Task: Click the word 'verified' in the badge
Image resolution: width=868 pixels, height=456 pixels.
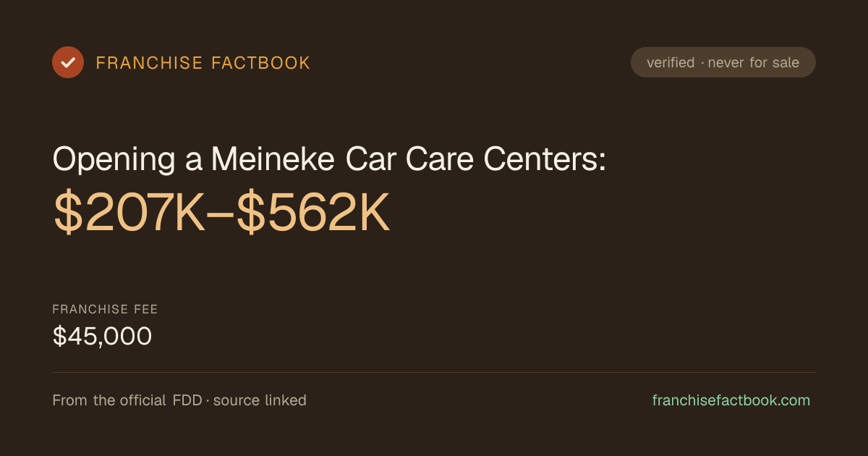Action: pyautogui.click(x=671, y=62)
